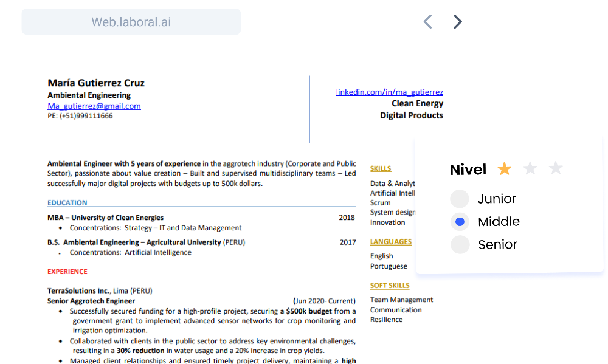The image size is (608, 364).
Task: Click 'Concentrations: Artificial Intelligence' line
Action: point(130,253)
